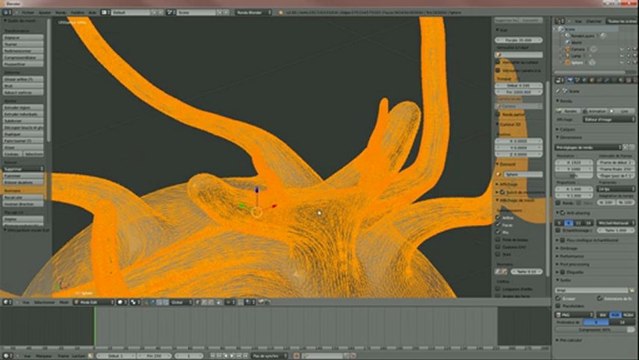The height and width of the screenshot is (360, 639).
Task: Toggle Lamp visibility eye in outliner
Action: click(x=622, y=55)
